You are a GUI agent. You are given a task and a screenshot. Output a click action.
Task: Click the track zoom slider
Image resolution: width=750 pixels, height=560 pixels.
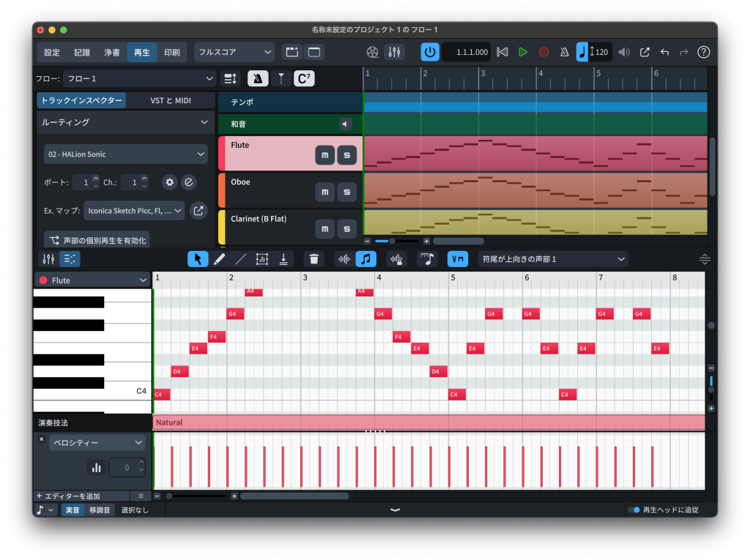[393, 241]
